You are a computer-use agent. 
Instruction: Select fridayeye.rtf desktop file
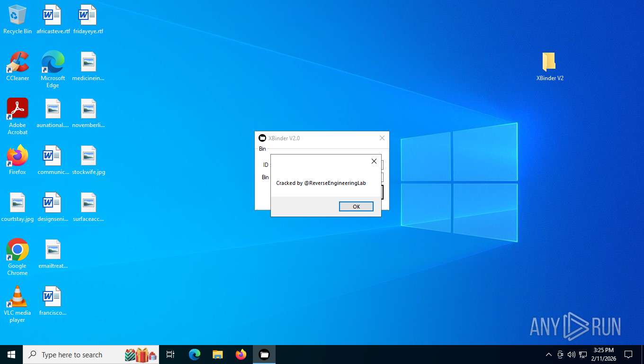pyautogui.click(x=89, y=20)
